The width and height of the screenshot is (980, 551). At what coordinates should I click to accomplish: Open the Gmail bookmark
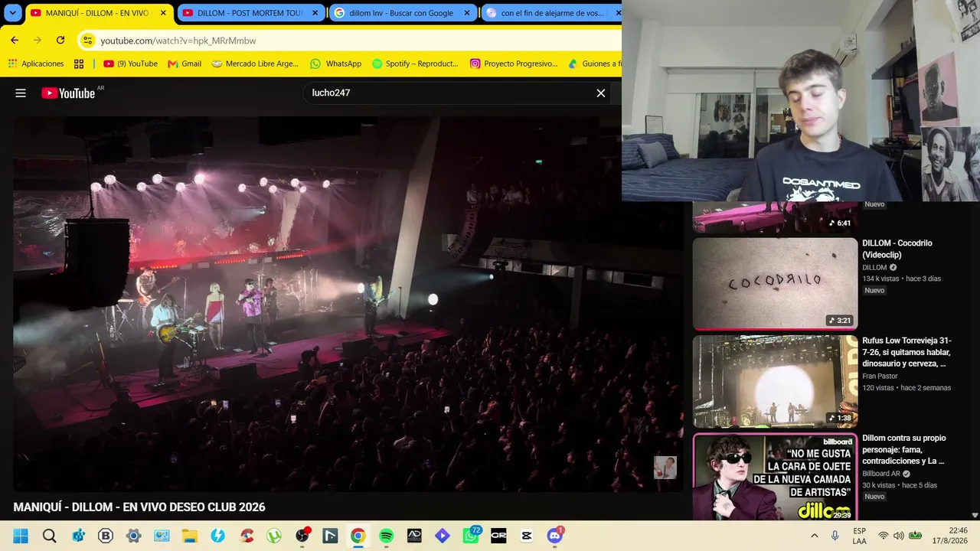185,64
